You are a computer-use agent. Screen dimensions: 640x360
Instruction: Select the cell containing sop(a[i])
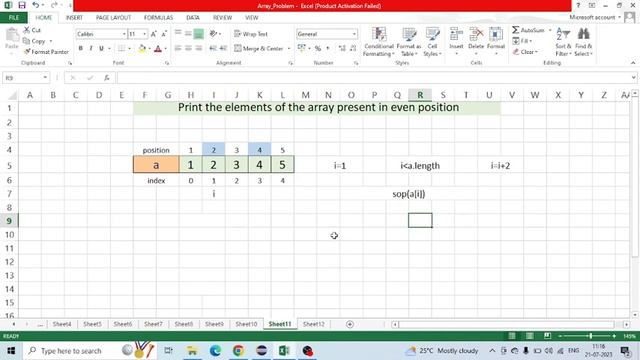pyautogui.click(x=409, y=194)
